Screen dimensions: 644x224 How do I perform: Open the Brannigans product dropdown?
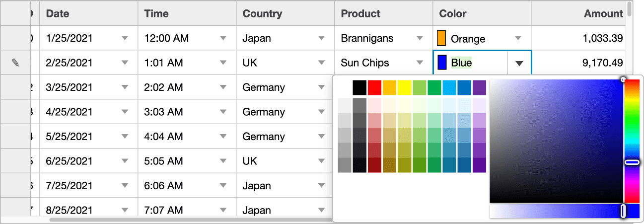click(420, 38)
